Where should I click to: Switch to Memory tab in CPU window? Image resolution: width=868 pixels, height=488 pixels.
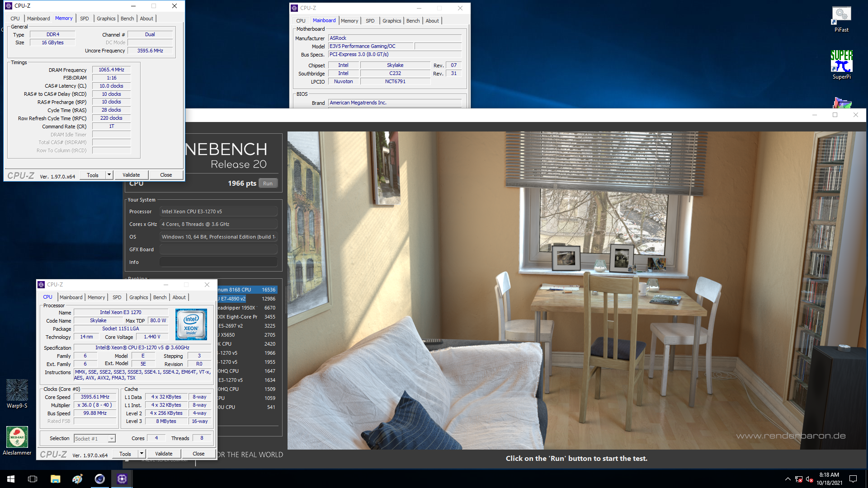pyautogui.click(x=96, y=297)
